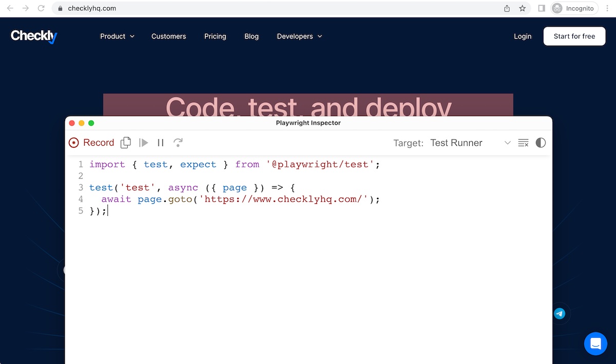616x364 pixels.
Task: Click the green zoom traffic light on the inspector
Action: pos(91,123)
